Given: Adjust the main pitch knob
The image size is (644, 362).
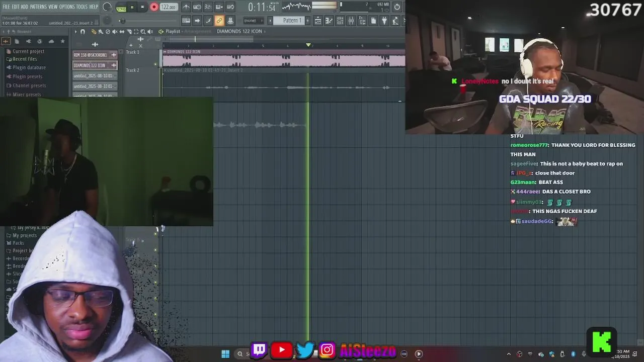Looking at the screenshot, I should click(x=107, y=21).
